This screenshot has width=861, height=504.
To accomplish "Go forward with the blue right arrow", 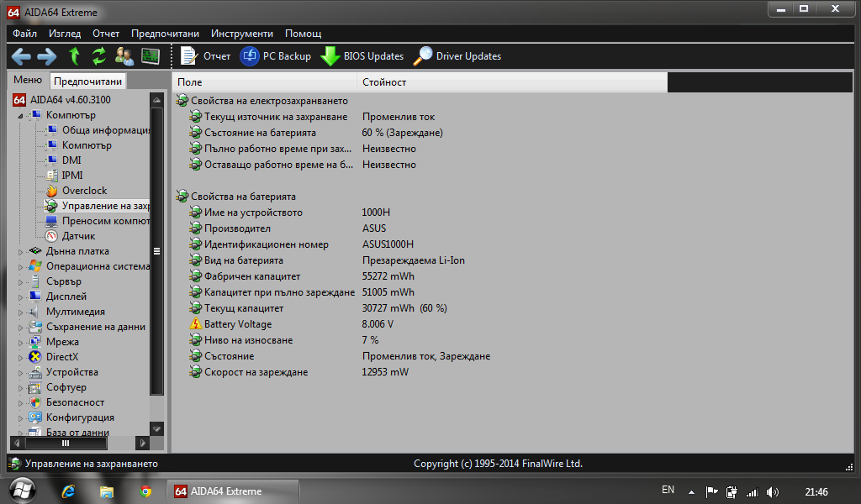I will tap(47, 56).
